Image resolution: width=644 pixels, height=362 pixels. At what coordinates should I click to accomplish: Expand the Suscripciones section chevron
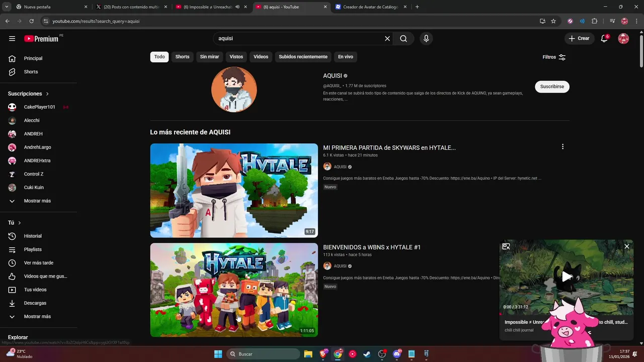pos(47,94)
